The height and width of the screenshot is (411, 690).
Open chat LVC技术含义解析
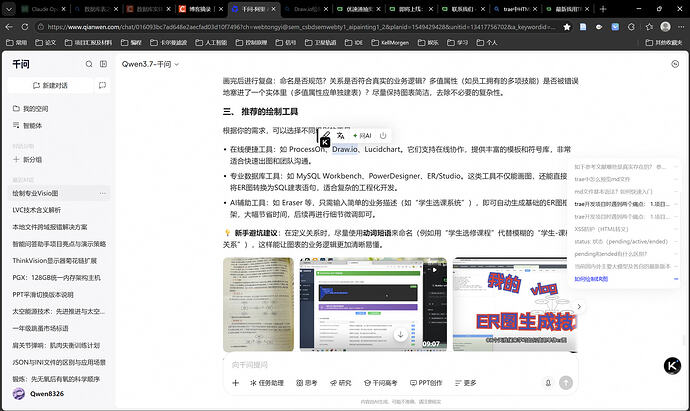pos(37,210)
